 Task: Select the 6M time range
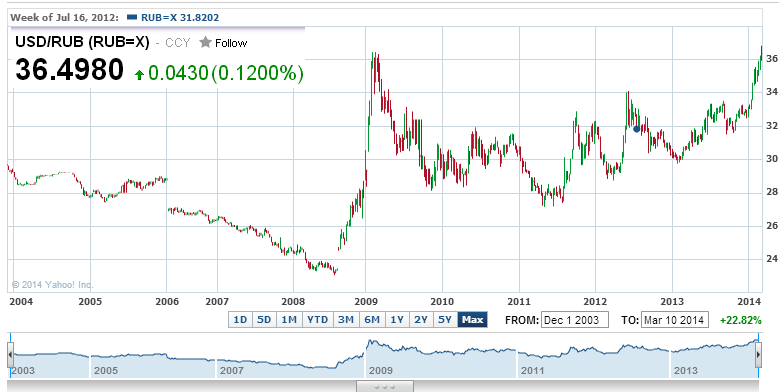click(372, 320)
